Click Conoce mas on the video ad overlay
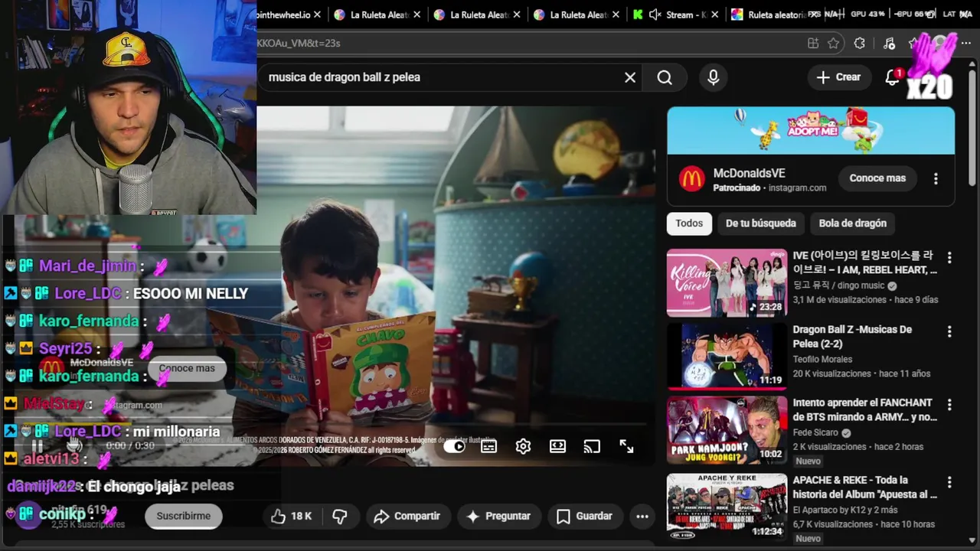 pyautogui.click(x=187, y=368)
